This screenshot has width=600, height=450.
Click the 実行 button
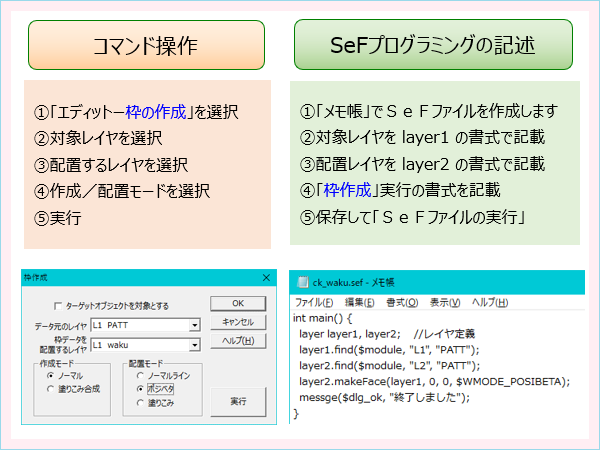coord(238,400)
